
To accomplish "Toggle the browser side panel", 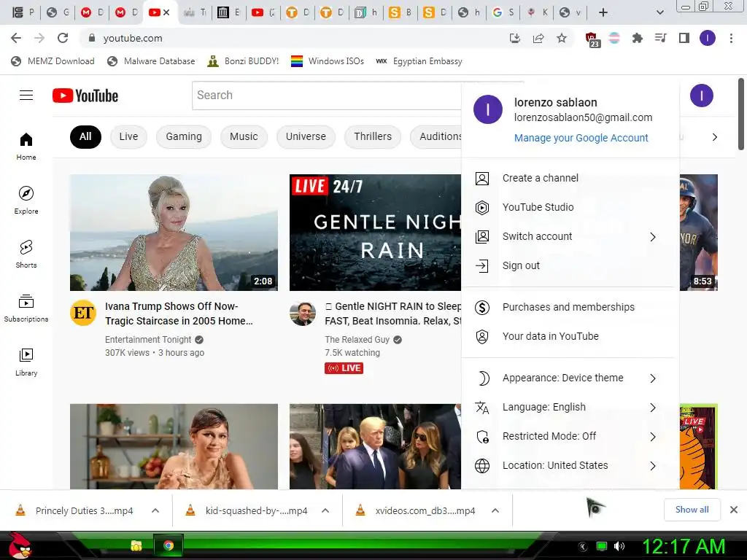I will coord(684,38).
